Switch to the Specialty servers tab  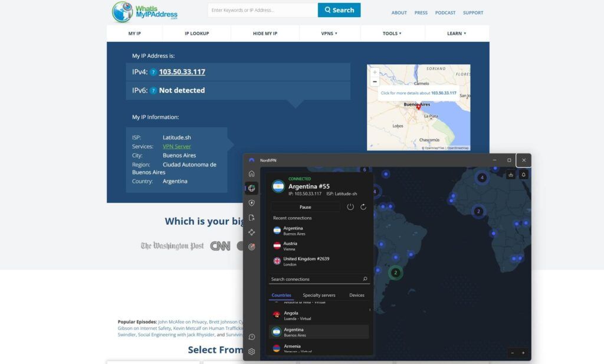(x=319, y=295)
